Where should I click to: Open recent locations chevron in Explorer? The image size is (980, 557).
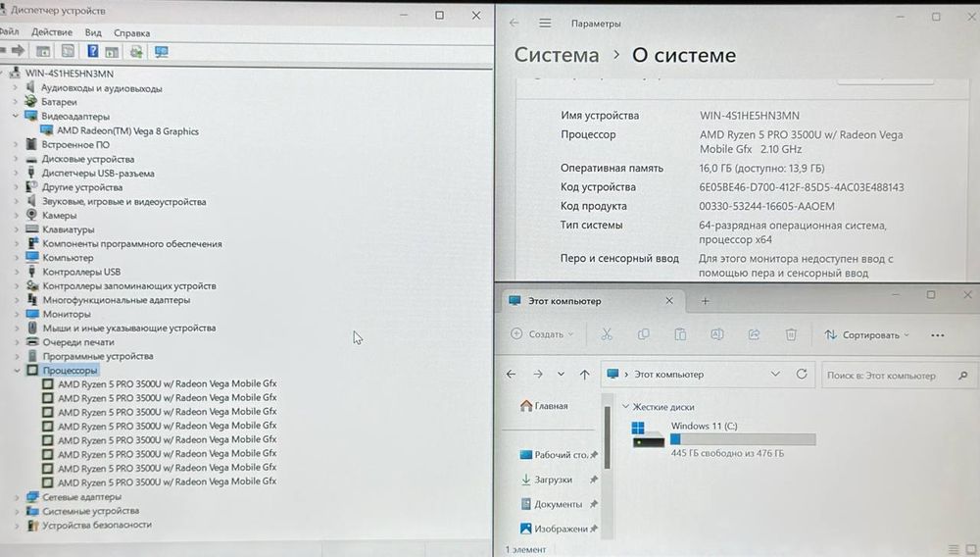tap(561, 374)
